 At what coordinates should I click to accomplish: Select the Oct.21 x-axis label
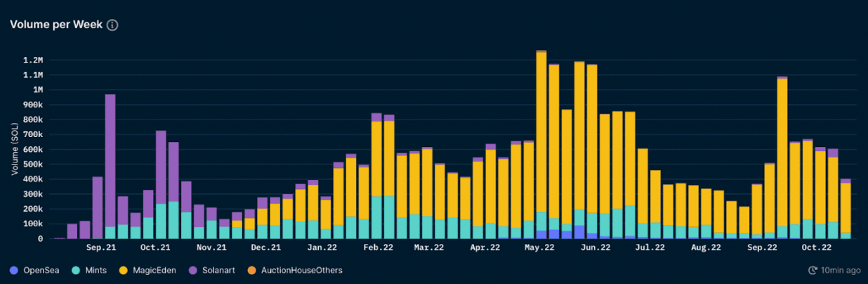[x=155, y=247]
